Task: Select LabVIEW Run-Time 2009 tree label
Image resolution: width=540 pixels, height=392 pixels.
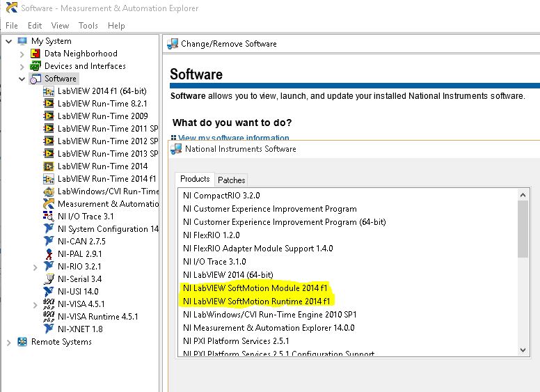Action: click(102, 116)
